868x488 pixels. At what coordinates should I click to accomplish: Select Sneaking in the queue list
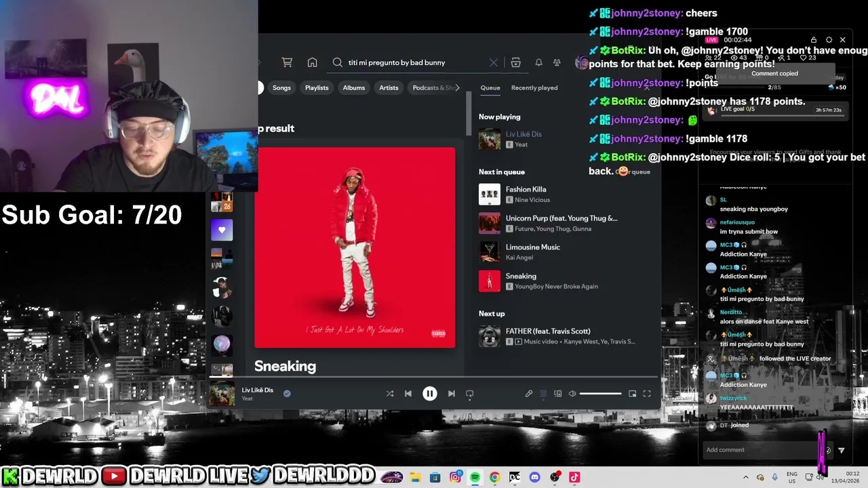(x=521, y=276)
